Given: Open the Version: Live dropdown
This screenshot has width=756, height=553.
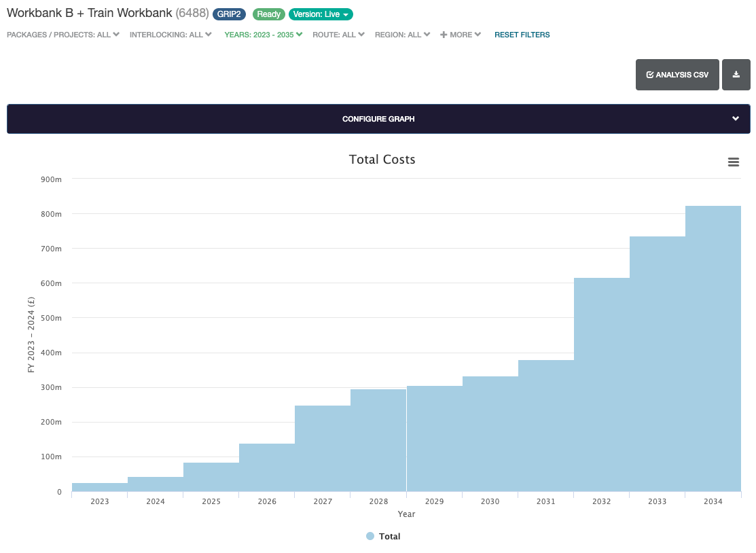Looking at the screenshot, I should click(321, 14).
